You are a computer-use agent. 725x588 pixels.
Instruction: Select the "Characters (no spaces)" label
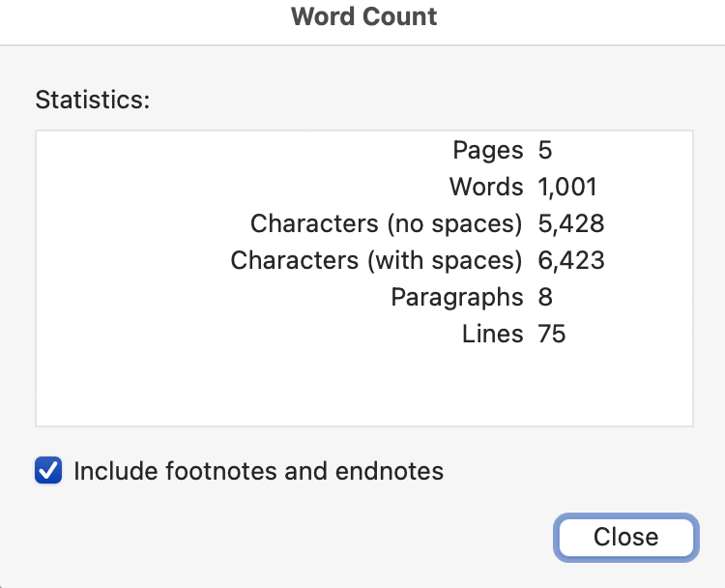click(386, 223)
